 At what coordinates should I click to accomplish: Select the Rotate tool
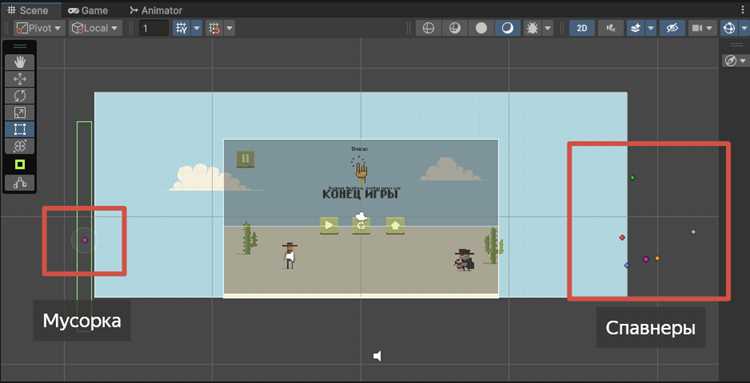(20, 96)
